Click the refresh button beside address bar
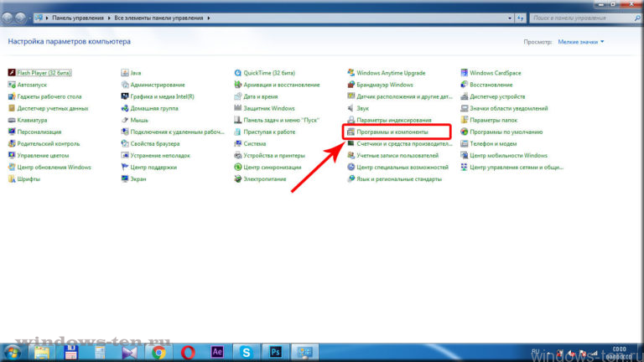The height and width of the screenshot is (362, 644). (x=521, y=18)
